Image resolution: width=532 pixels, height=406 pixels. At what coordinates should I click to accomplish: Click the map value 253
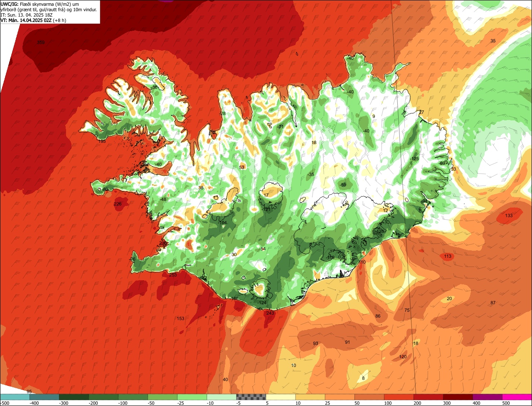pyautogui.click(x=173, y=275)
